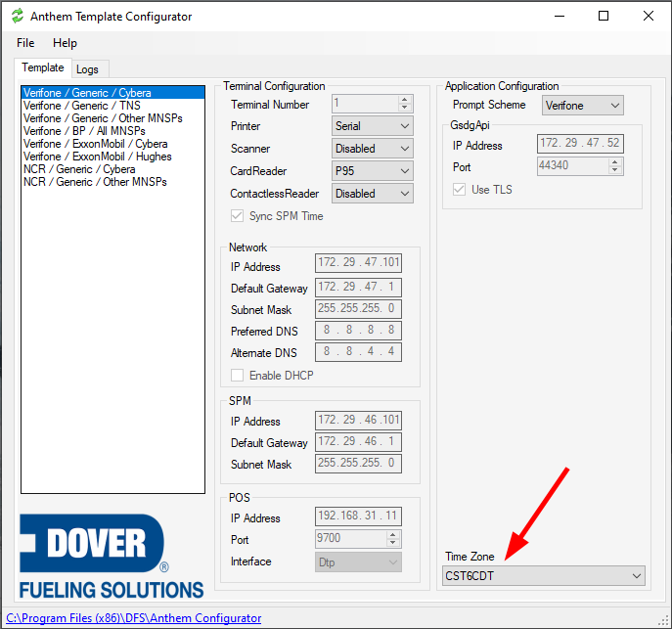The image size is (672, 629).
Task: Toggle the Sync SPM Time checkbox
Action: click(x=237, y=216)
